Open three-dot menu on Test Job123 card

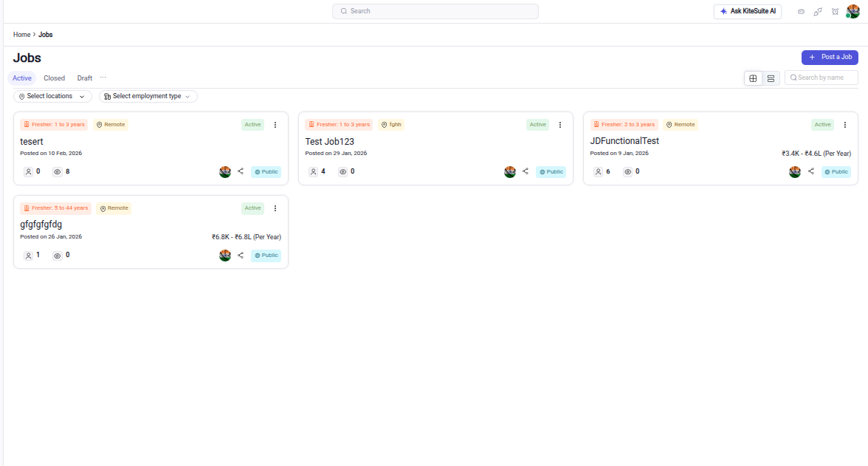560,125
